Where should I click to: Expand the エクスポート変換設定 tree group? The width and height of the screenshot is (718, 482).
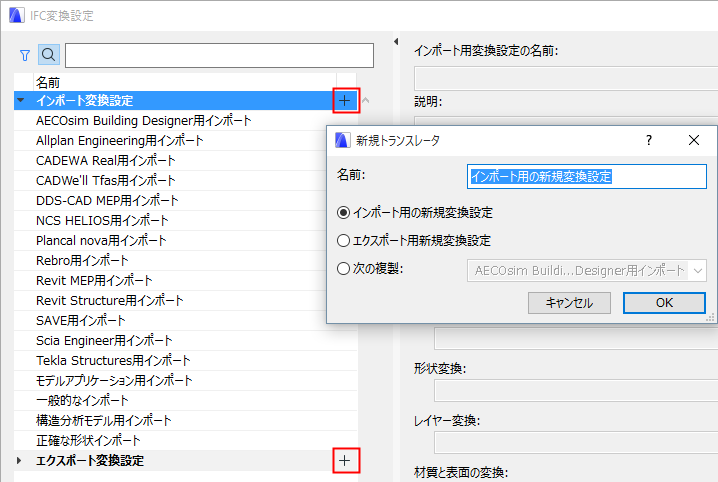pos(19,460)
